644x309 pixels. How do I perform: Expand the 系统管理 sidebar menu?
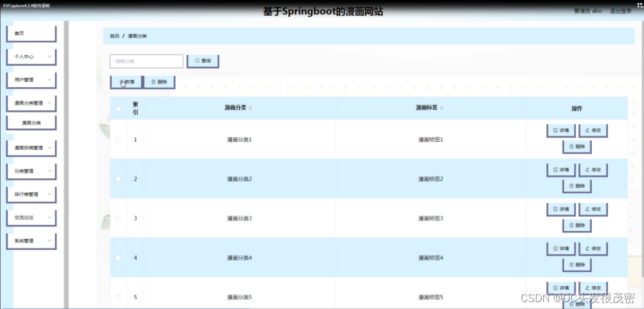(x=31, y=241)
